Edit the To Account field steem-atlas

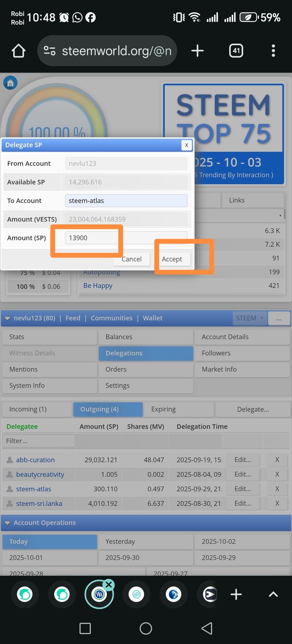point(126,201)
